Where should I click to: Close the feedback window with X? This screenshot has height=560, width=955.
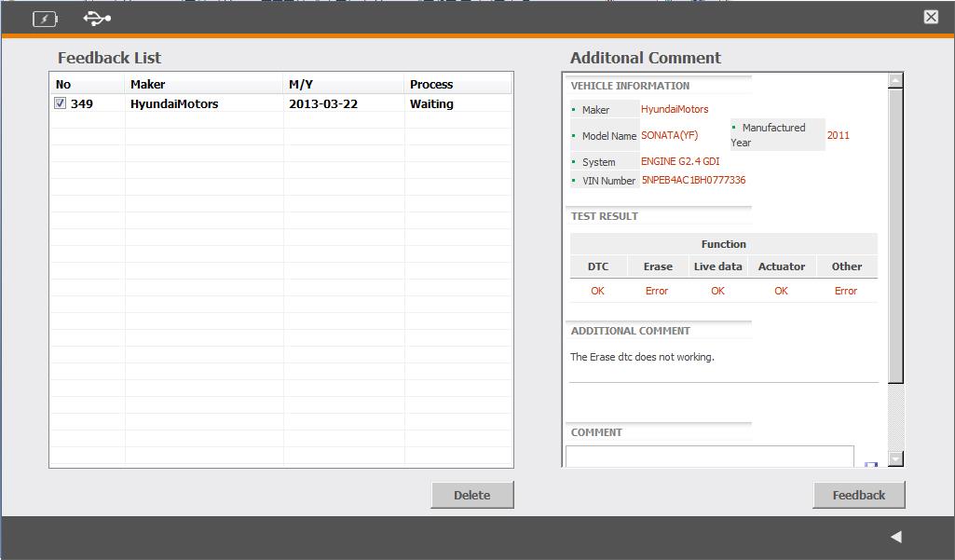coord(931,17)
